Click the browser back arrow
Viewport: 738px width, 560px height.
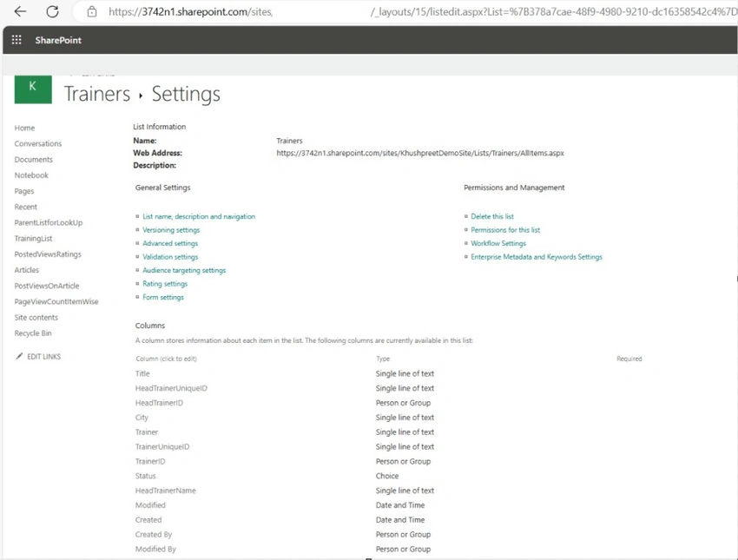coord(20,11)
